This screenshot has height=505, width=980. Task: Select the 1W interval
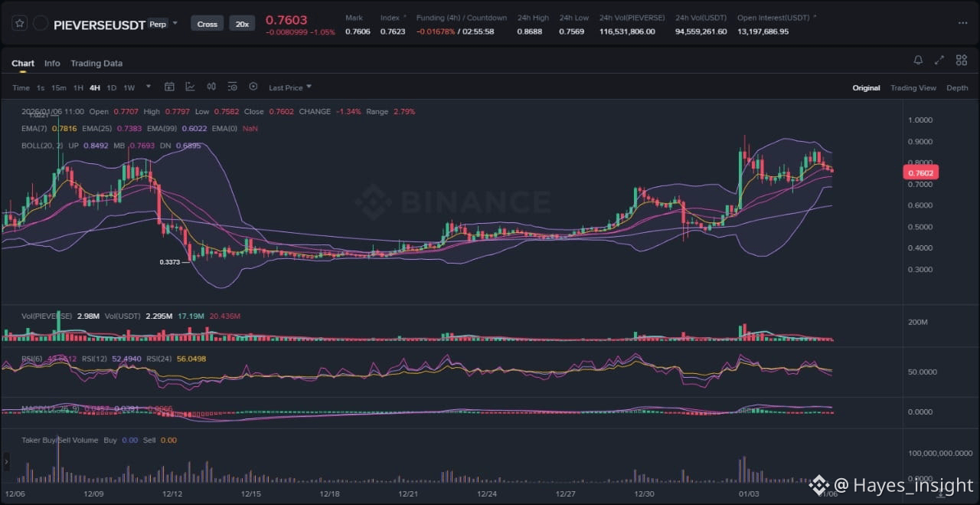[x=129, y=87]
